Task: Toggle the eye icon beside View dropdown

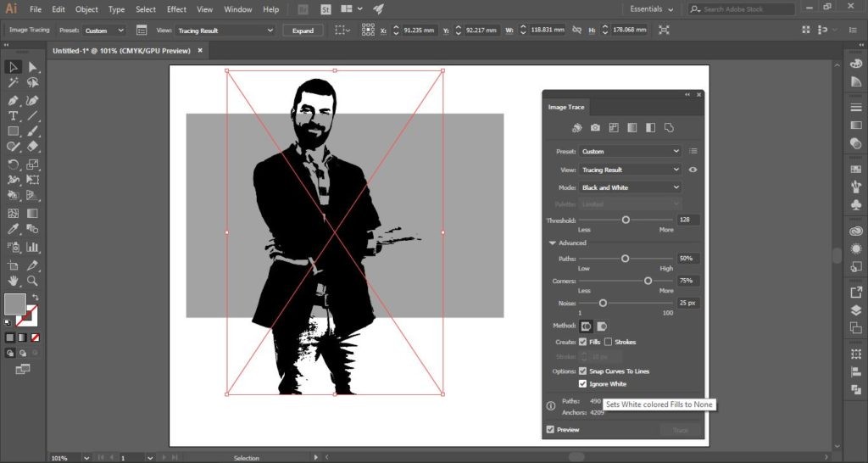Action: (x=693, y=170)
